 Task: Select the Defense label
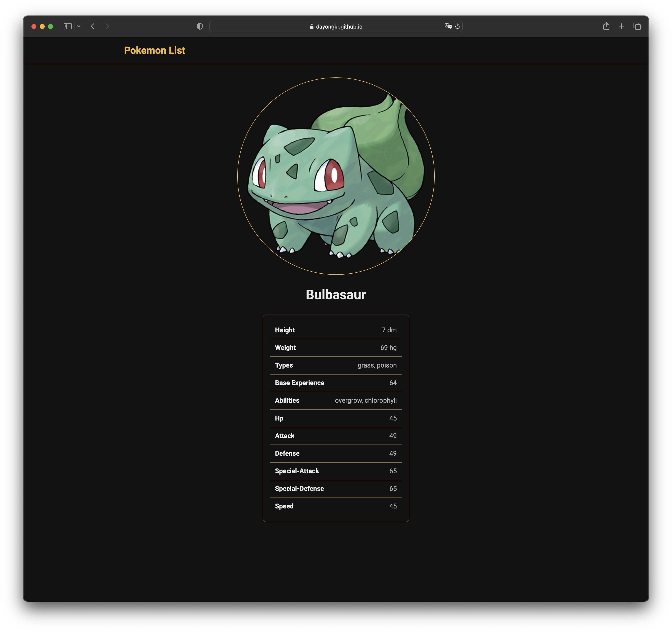pos(287,453)
